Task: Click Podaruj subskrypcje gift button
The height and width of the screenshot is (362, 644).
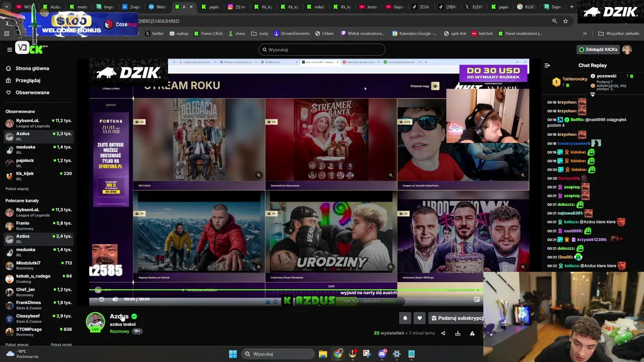Action: (457, 318)
